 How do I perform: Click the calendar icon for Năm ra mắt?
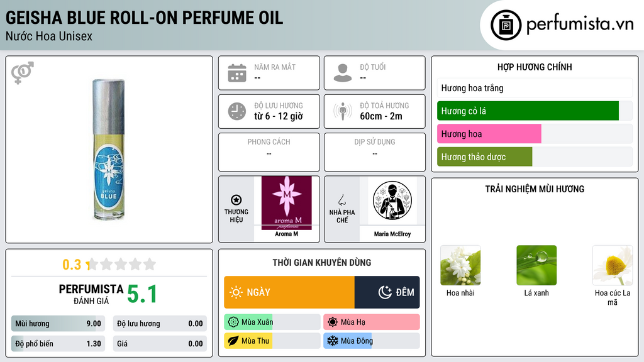pyautogui.click(x=237, y=73)
